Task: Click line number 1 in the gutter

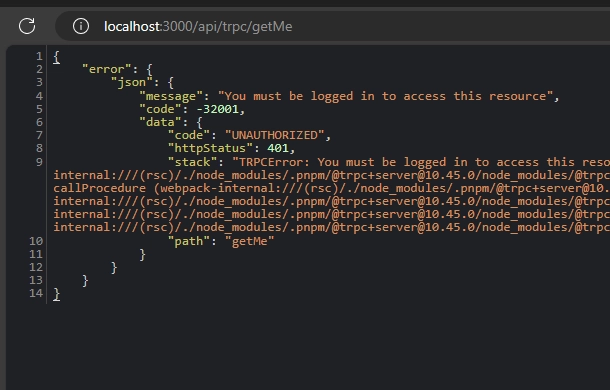Action: click(x=39, y=56)
